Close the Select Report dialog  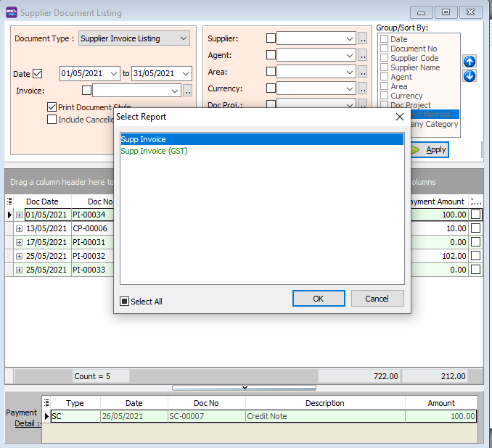pos(399,117)
